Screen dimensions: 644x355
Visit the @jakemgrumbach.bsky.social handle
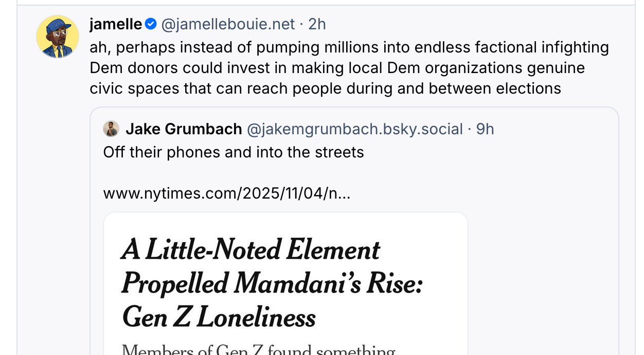[x=355, y=129]
